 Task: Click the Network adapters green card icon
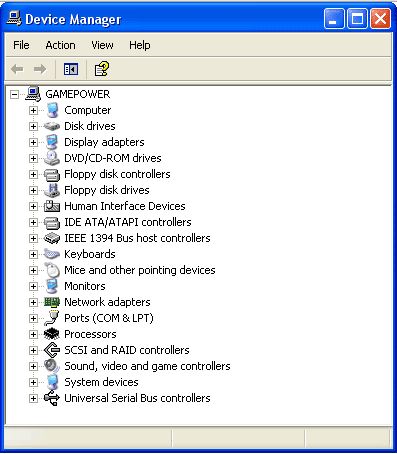(x=52, y=302)
